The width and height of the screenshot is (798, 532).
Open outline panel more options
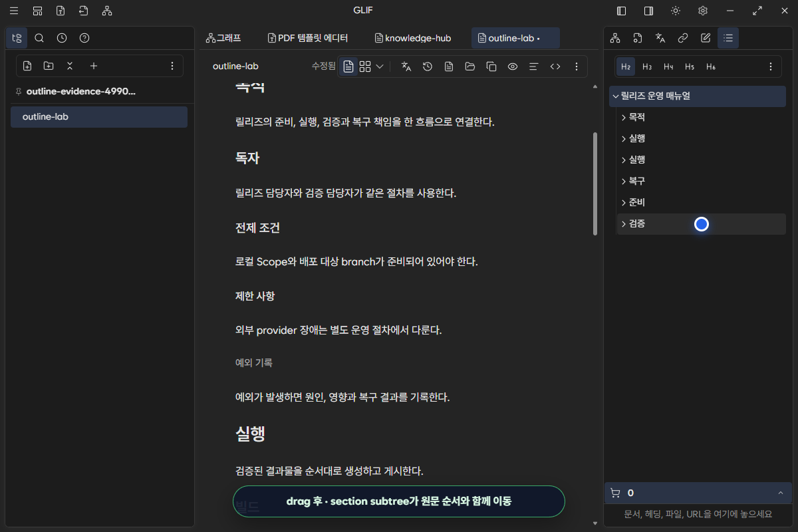coord(771,66)
